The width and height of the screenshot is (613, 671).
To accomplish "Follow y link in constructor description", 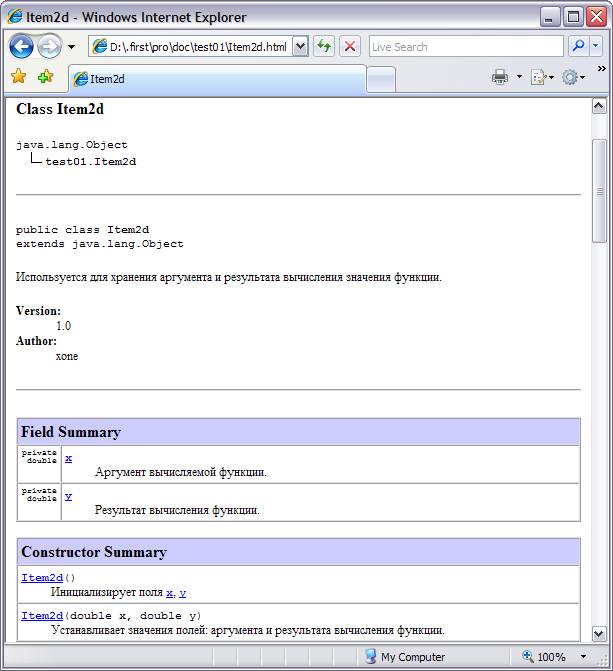I will click(x=183, y=593).
